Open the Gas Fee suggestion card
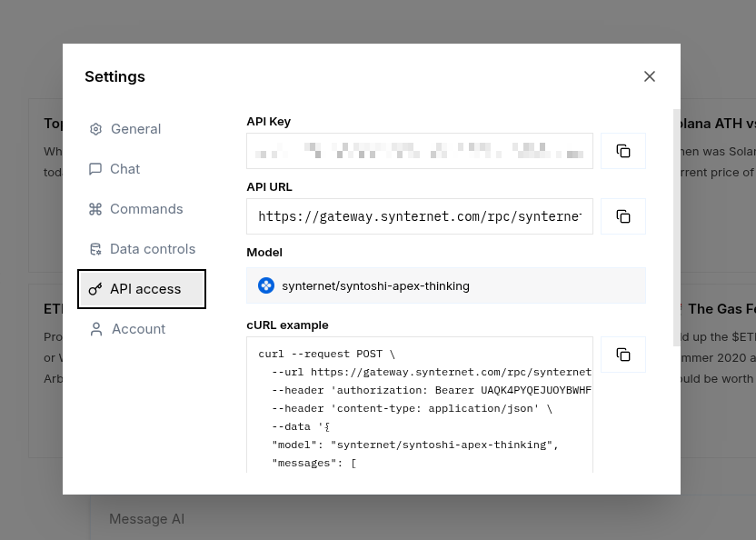This screenshot has height=540, width=756. point(718,364)
